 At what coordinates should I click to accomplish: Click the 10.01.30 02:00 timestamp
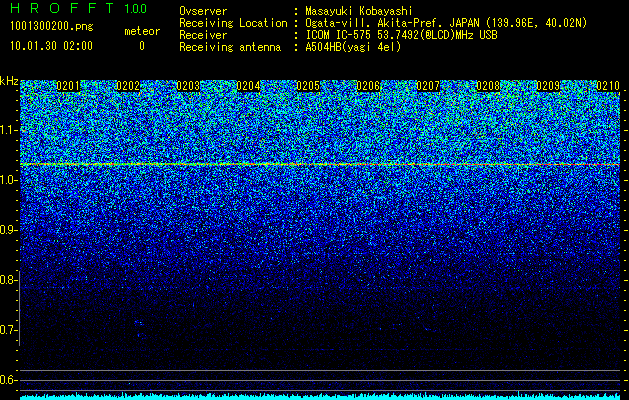(51, 46)
